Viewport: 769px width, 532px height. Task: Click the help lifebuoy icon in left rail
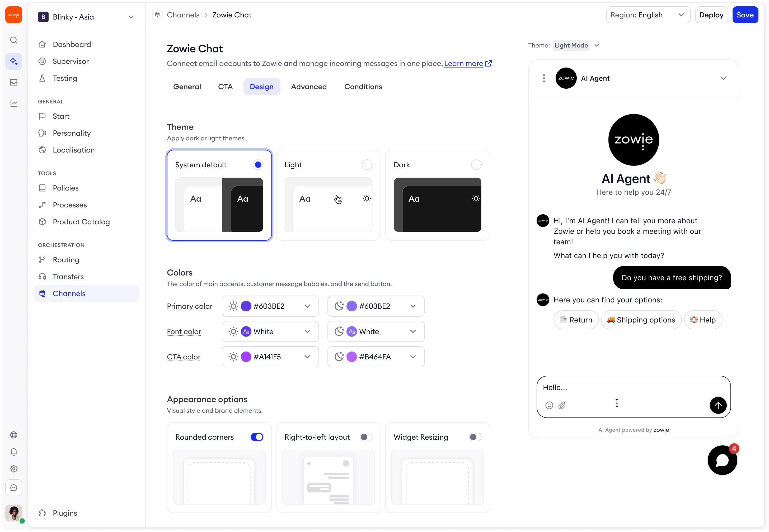tap(14, 435)
